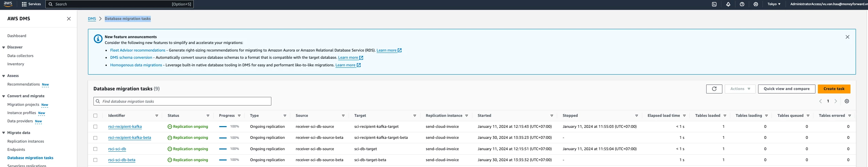The image size is (868, 167).
Task: Sort by Target column arrow
Action: 415,116
